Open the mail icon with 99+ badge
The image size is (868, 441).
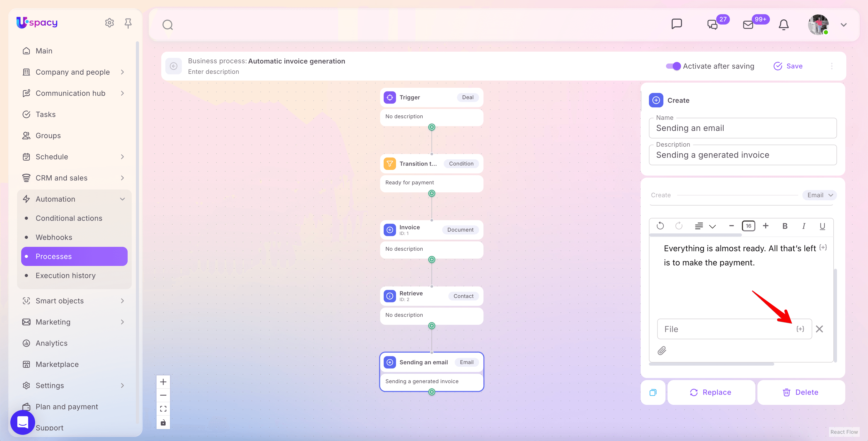(x=748, y=25)
